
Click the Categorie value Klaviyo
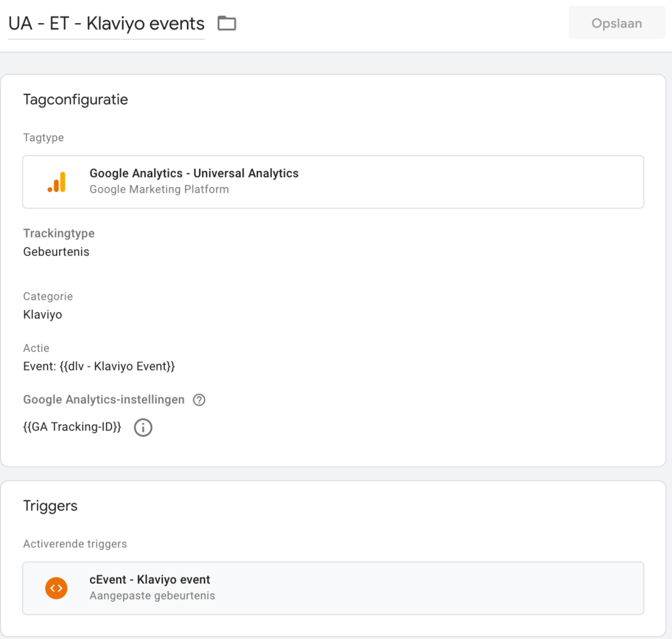43,315
